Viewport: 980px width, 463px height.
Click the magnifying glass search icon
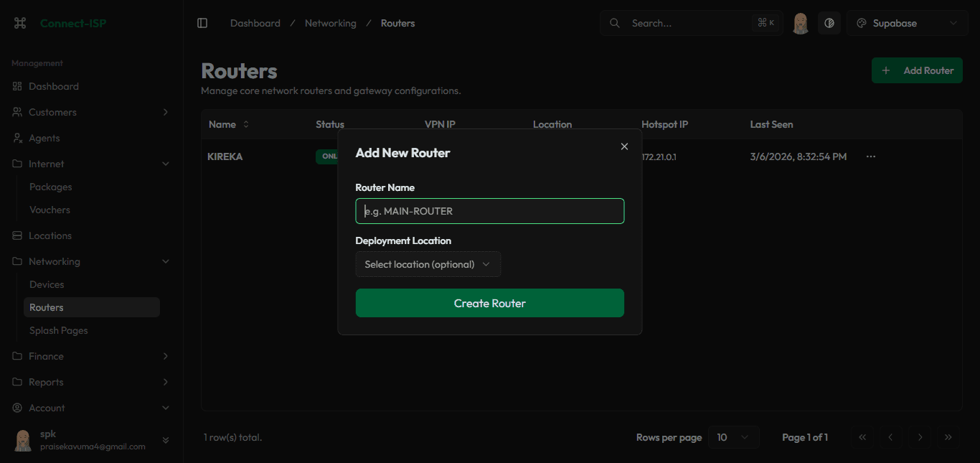coord(614,23)
